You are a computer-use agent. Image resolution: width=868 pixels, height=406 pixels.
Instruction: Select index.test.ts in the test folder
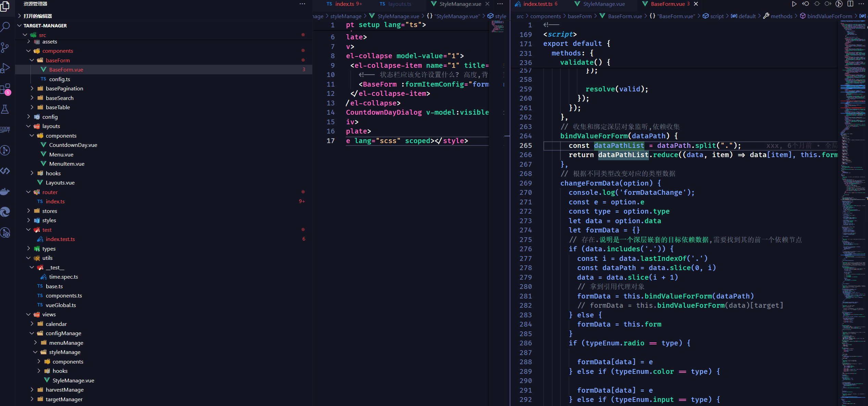point(60,239)
